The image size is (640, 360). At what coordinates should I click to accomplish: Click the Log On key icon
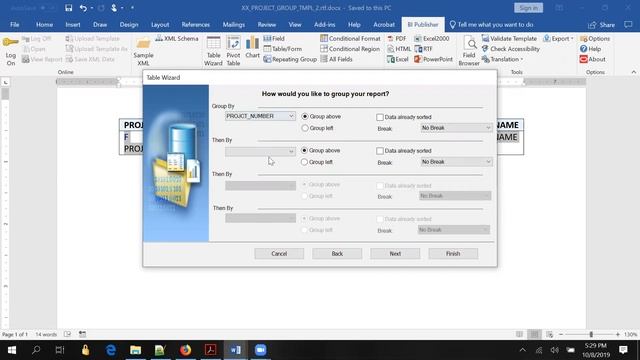[x=10, y=50]
